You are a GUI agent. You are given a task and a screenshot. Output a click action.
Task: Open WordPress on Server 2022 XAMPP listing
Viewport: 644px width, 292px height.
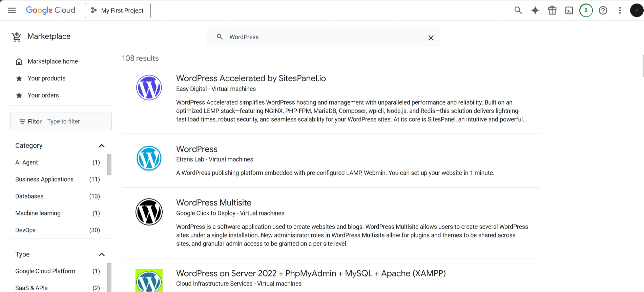coord(311,273)
